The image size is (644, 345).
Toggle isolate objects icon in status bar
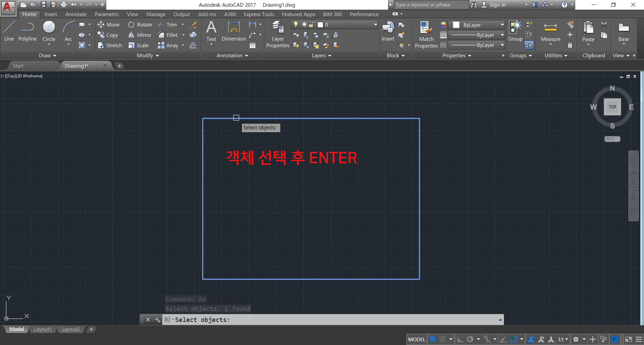point(603,339)
